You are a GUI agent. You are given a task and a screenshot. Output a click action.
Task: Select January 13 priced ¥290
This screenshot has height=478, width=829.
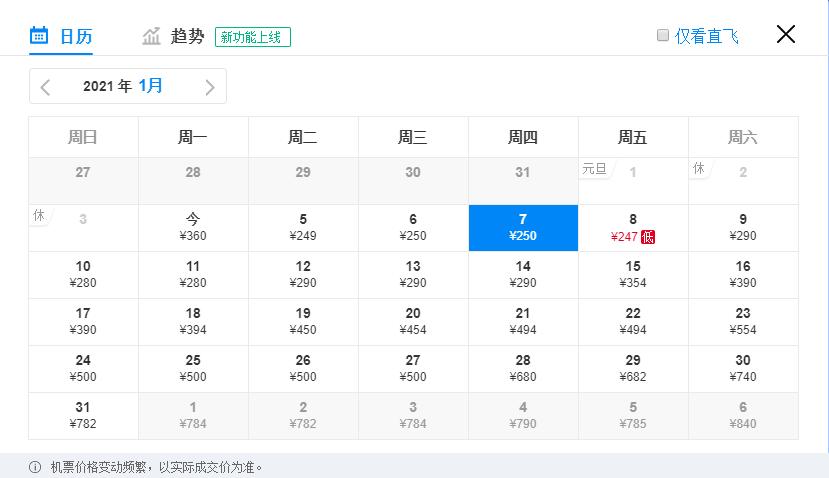[413, 275]
